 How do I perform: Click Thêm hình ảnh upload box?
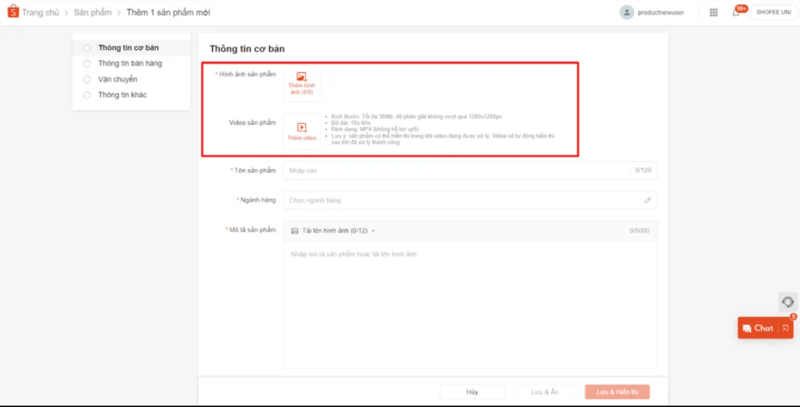[x=302, y=83]
